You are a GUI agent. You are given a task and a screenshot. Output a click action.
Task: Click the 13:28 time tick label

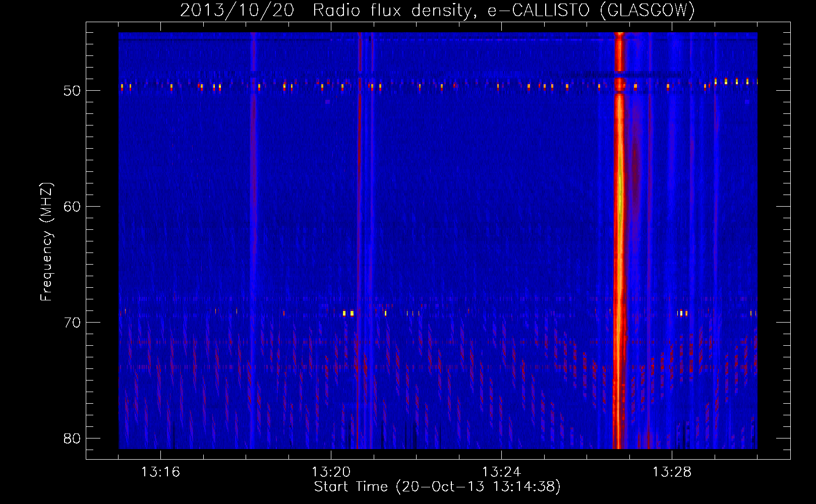pyautogui.click(x=672, y=472)
